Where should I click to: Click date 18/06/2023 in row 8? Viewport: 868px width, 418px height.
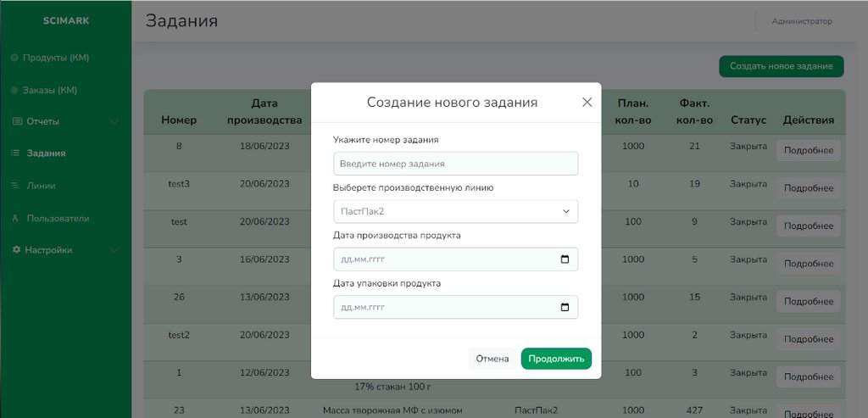(264, 146)
